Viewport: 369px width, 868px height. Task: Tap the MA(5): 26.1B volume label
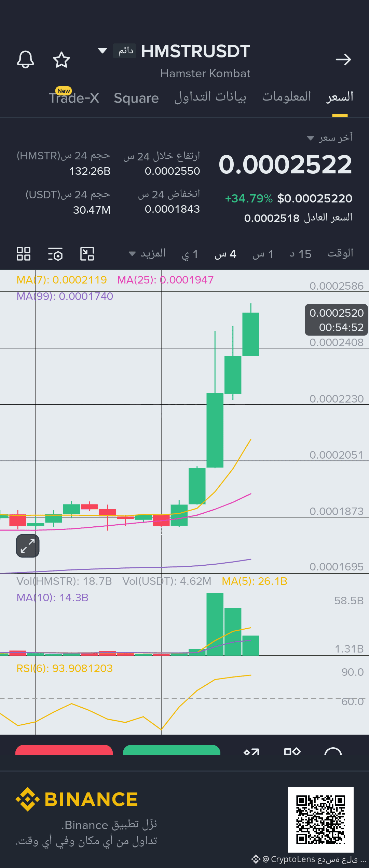click(x=255, y=581)
